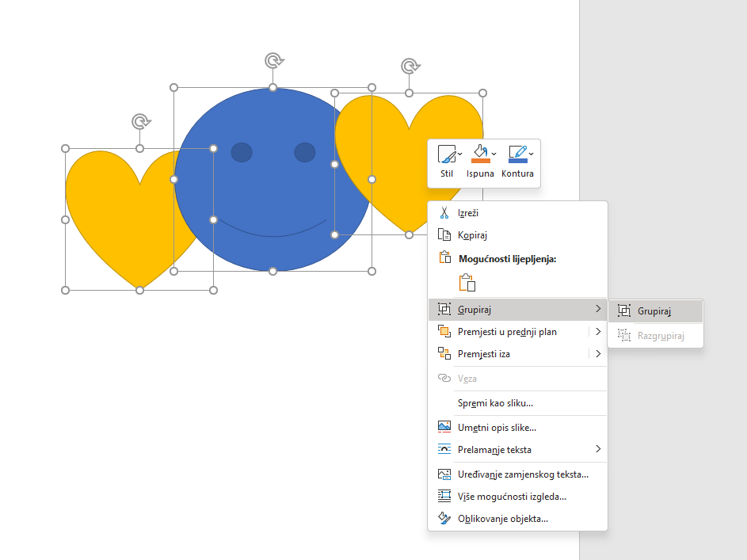Expand the Prelamanje teksta submenu
The image size is (747, 560).
(x=598, y=450)
